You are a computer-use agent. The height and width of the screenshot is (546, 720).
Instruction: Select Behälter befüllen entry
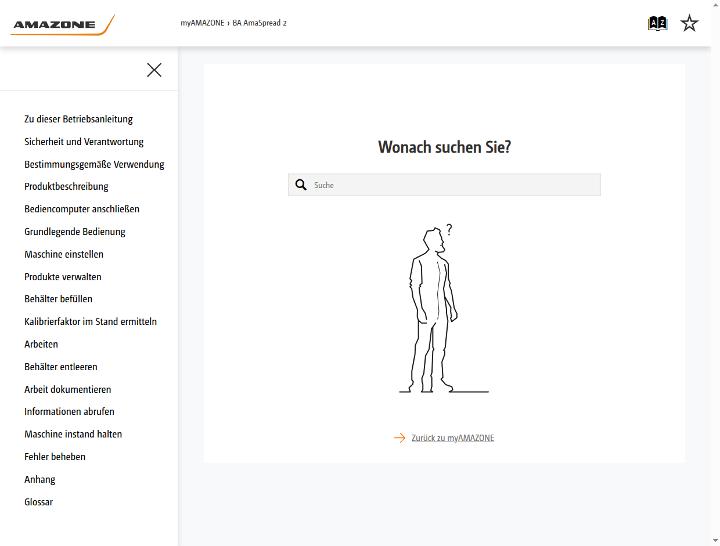[x=58, y=299]
